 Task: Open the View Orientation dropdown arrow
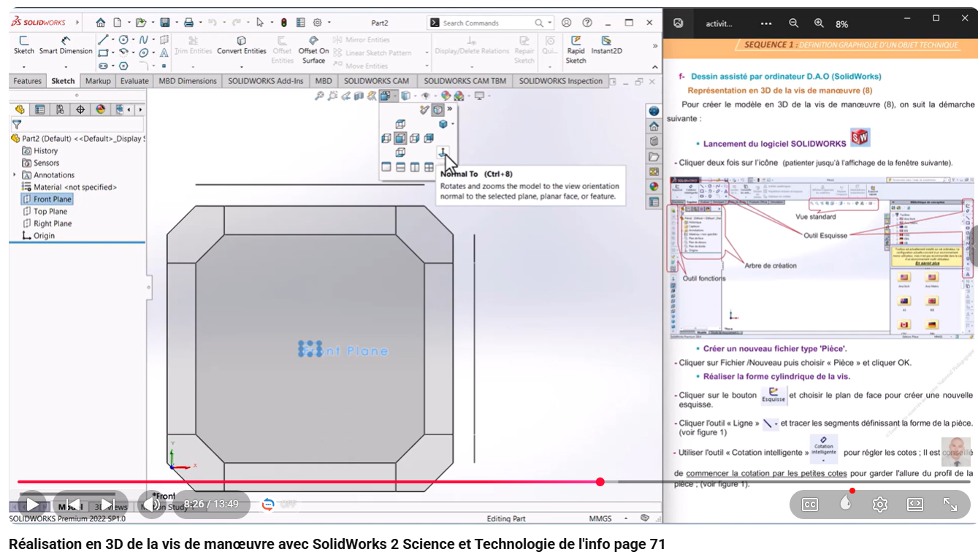click(395, 96)
